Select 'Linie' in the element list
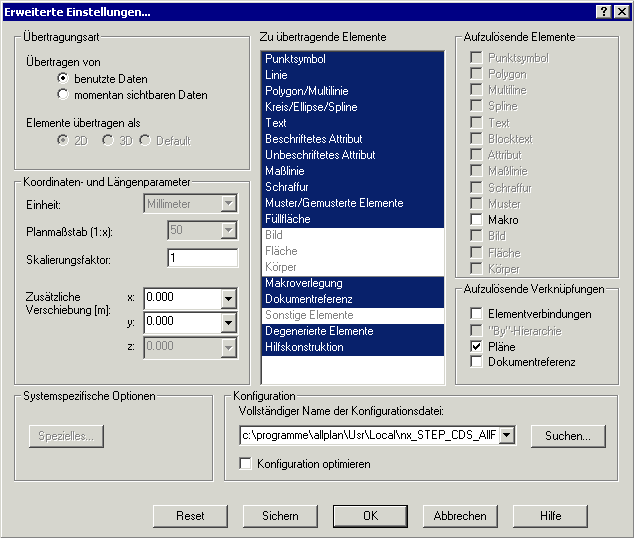The width and height of the screenshot is (634, 538). click(x=353, y=75)
